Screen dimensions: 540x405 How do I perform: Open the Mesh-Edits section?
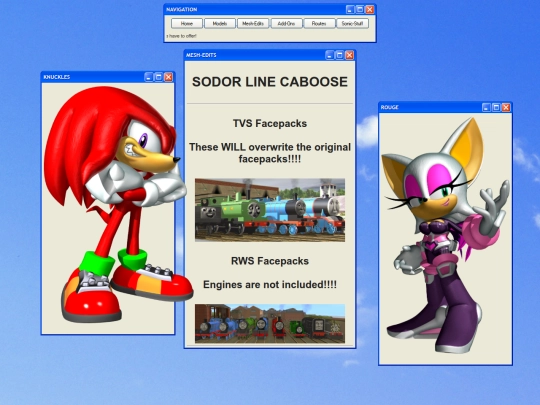click(253, 23)
